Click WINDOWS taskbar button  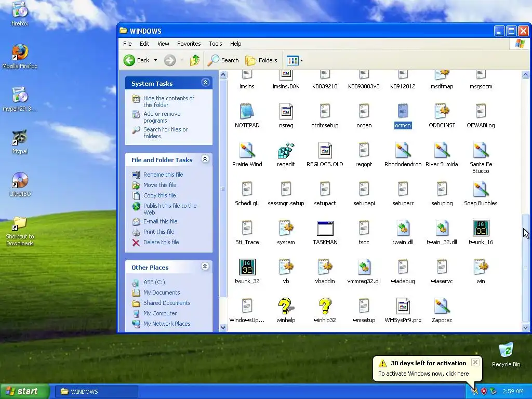[96, 392]
